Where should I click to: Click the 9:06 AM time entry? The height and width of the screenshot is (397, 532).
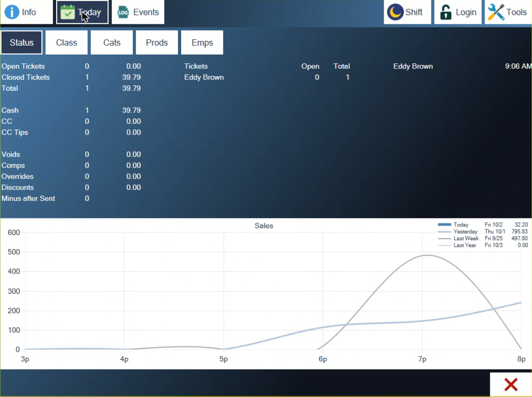tap(518, 66)
